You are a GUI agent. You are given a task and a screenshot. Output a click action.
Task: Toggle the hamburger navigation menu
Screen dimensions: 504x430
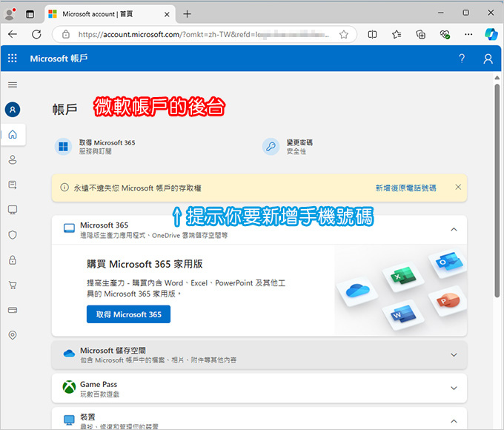click(x=13, y=85)
